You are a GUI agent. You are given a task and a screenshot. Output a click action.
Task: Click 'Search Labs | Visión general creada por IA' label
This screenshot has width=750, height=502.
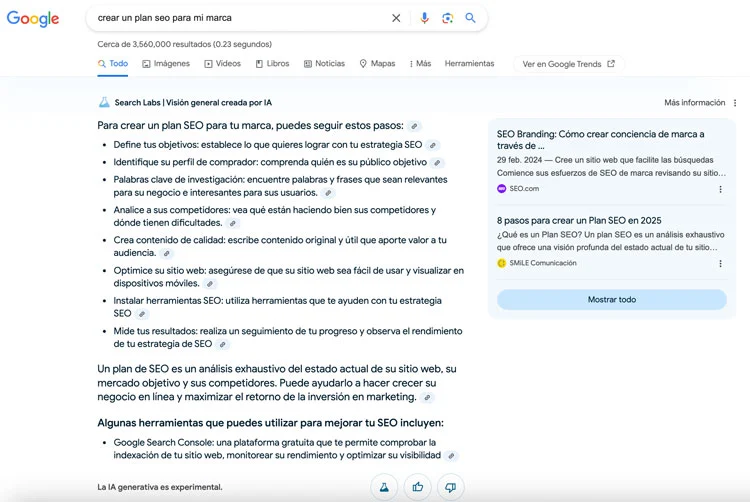tap(193, 102)
